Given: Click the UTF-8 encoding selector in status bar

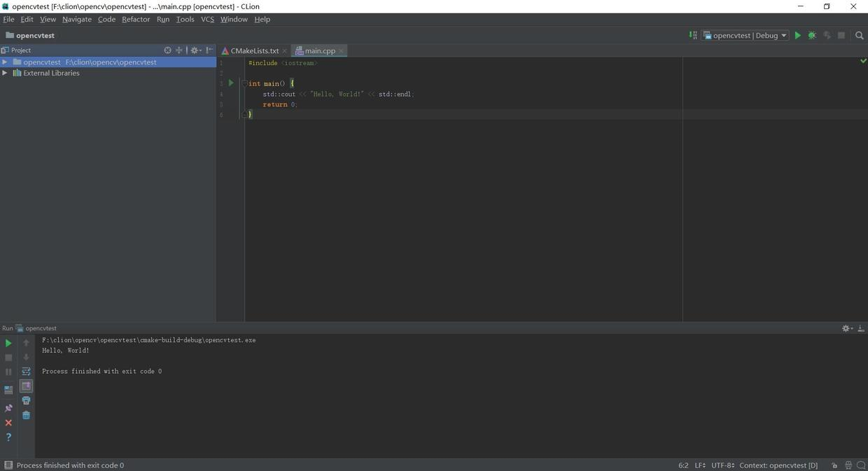Looking at the screenshot, I should coord(722,465).
